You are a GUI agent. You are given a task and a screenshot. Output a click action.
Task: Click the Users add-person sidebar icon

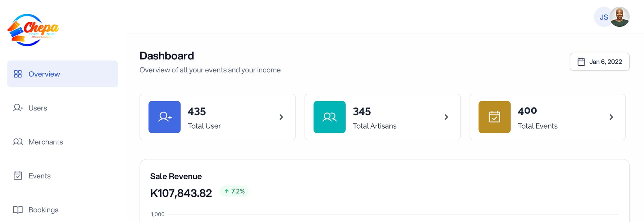tap(18, 108)
